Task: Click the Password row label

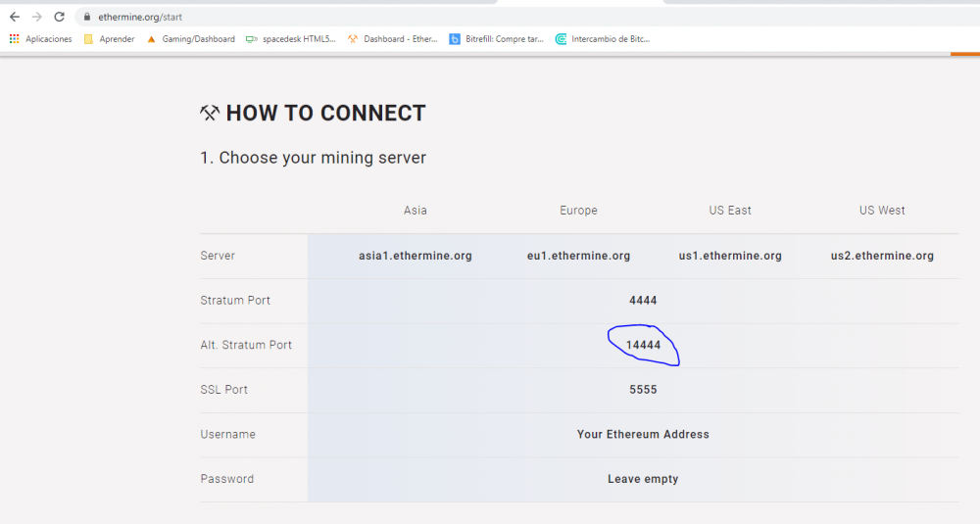Action: tap(227, 479)
